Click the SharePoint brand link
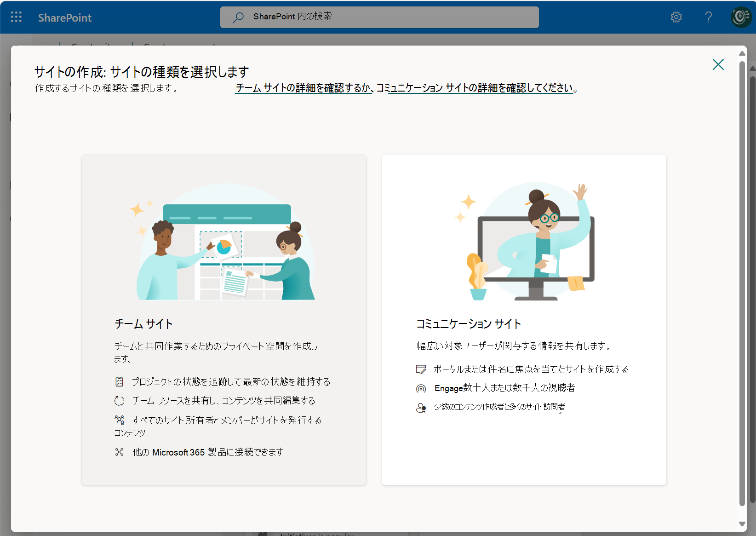This screenshot has width=756, height=536. click(x=65, y=17)
